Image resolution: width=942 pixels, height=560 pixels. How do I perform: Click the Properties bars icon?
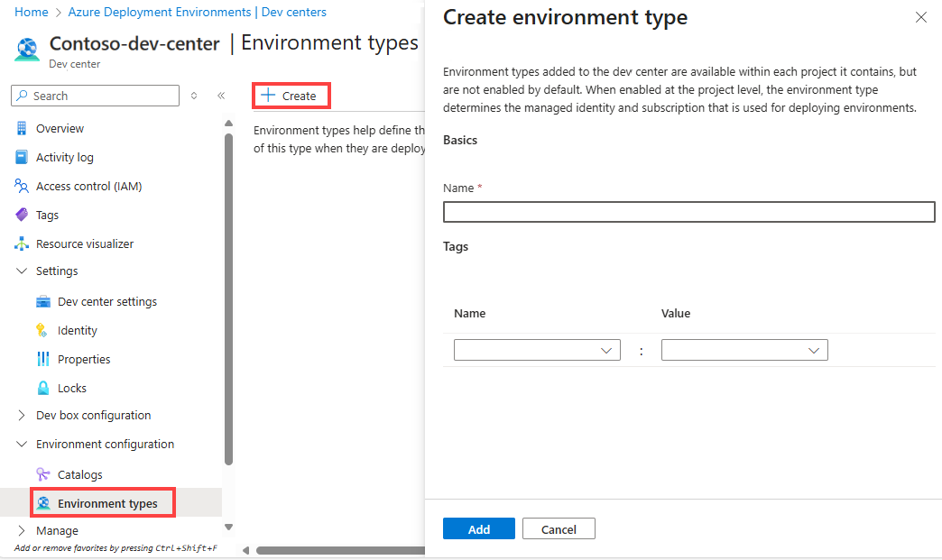tap(43, 359)
